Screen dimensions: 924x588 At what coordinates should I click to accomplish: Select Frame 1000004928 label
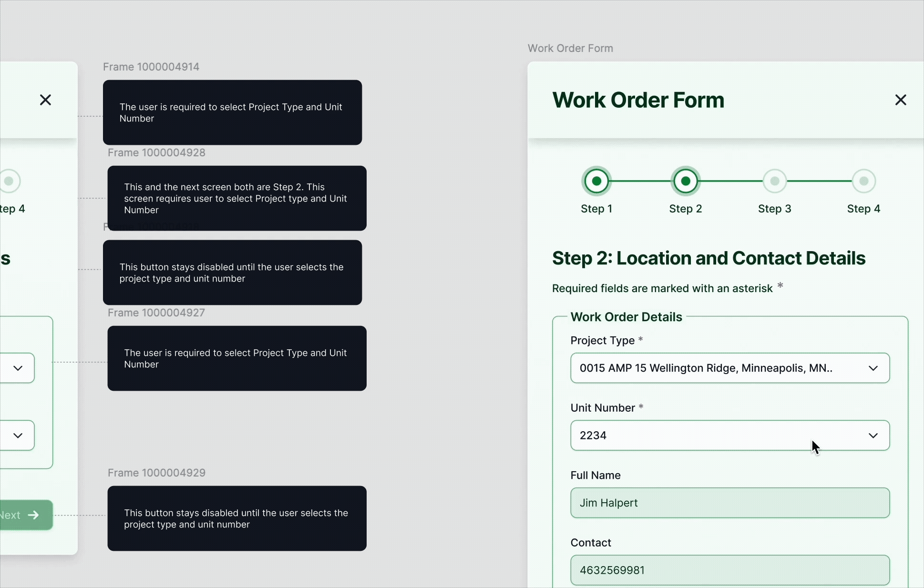click(x=156, y=152)
